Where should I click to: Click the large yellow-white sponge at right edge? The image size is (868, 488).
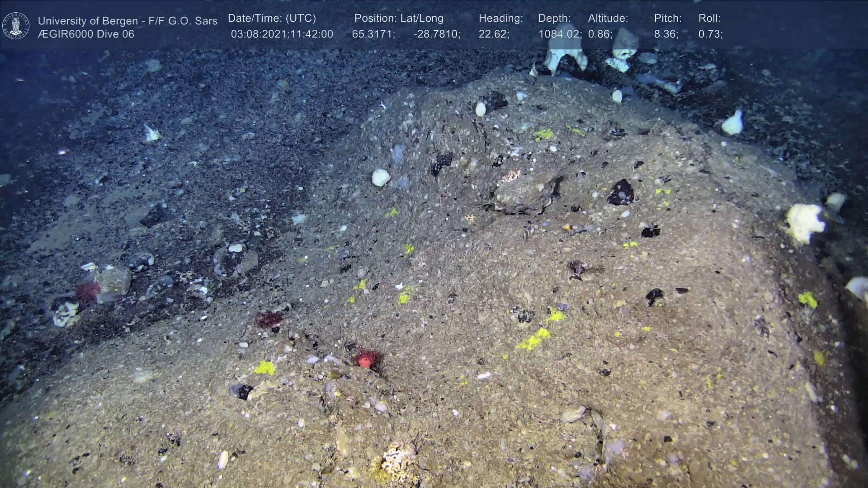click(804, 222)
